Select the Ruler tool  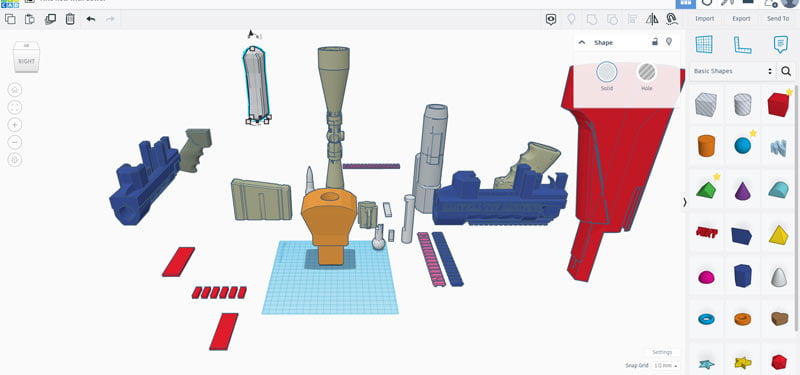click(742, 45)
